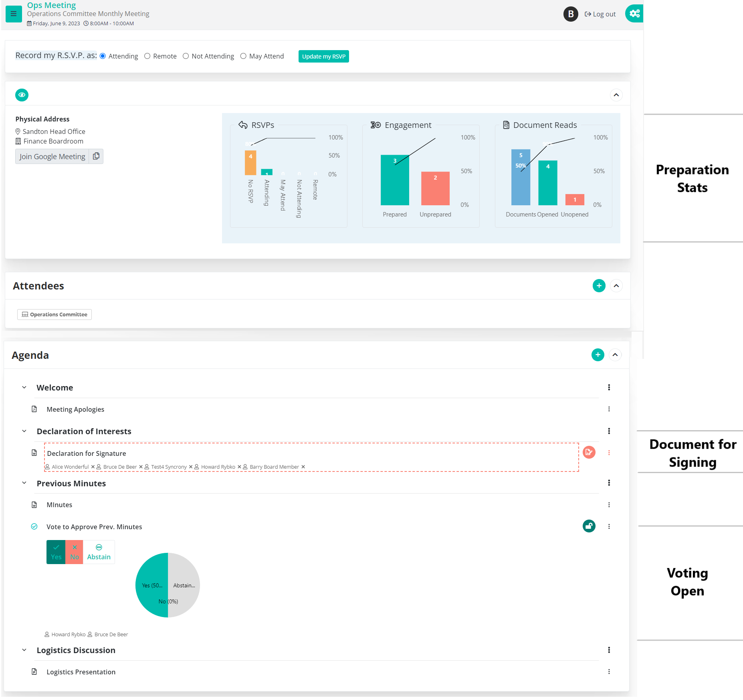743x700 pixels.
Task: Collapse the Welcome agenda section
Action: click(x=24, y=388)
